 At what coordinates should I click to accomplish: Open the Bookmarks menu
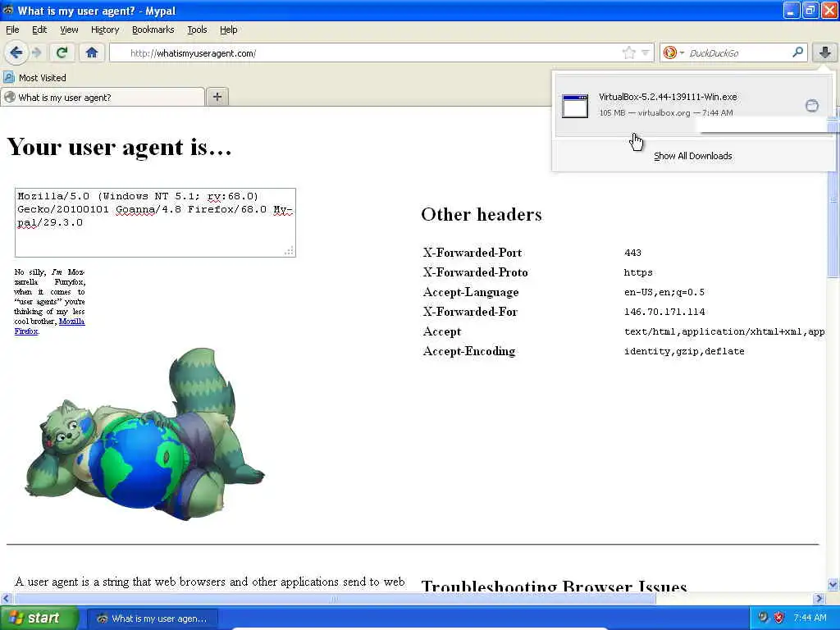tap(153, 30)
